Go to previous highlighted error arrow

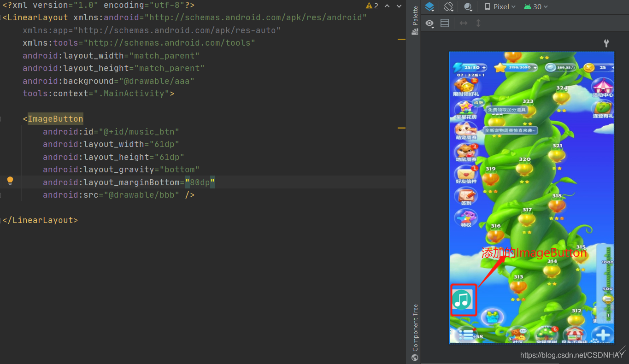point(387,6)
